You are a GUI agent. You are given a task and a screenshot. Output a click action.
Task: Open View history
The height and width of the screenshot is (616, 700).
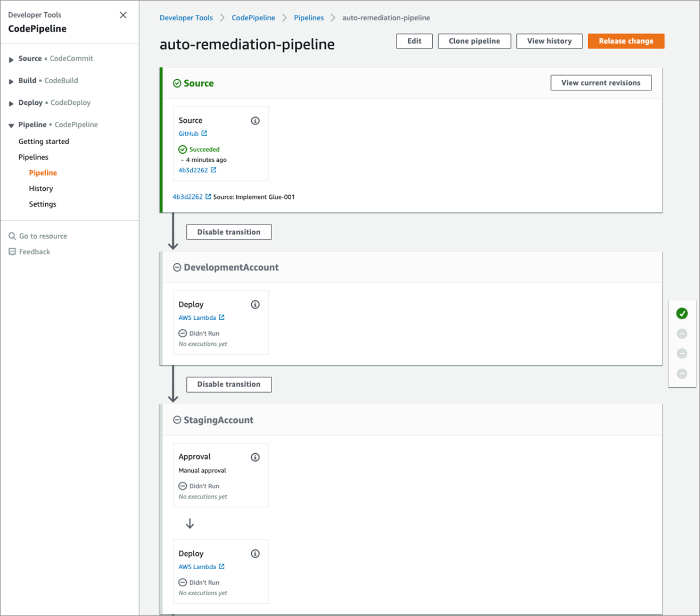[x=549, y=41]
